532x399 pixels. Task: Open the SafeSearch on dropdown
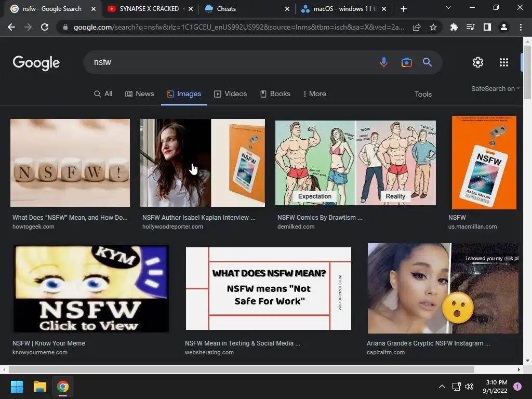pos(495,88)
